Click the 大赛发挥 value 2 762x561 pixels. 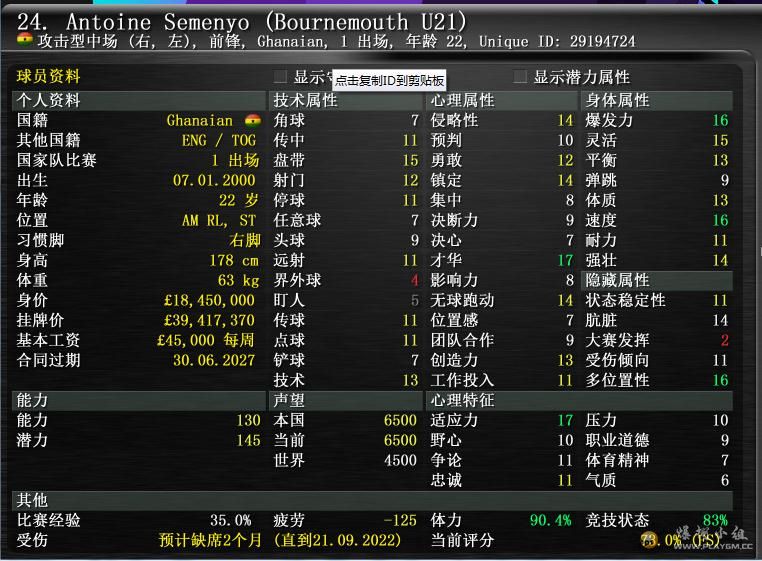click(725, 340)
